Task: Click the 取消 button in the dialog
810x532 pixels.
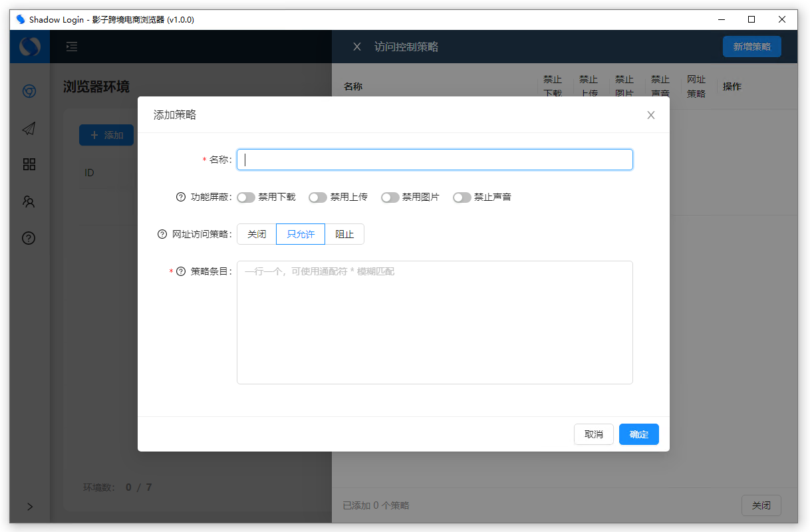Action: pos(594,434)
